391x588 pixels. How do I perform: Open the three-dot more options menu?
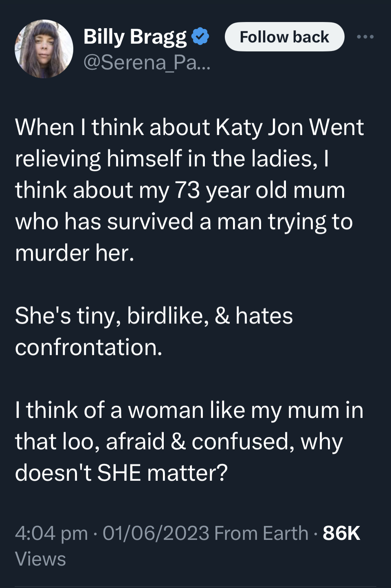[365, 37]
